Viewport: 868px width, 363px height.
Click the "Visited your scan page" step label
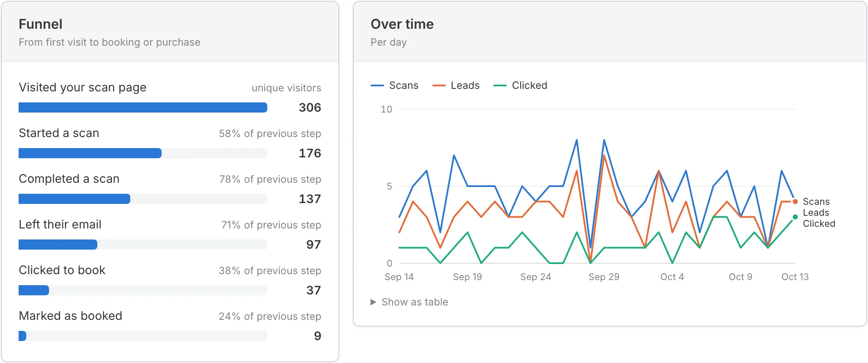[x=82, y=88]
